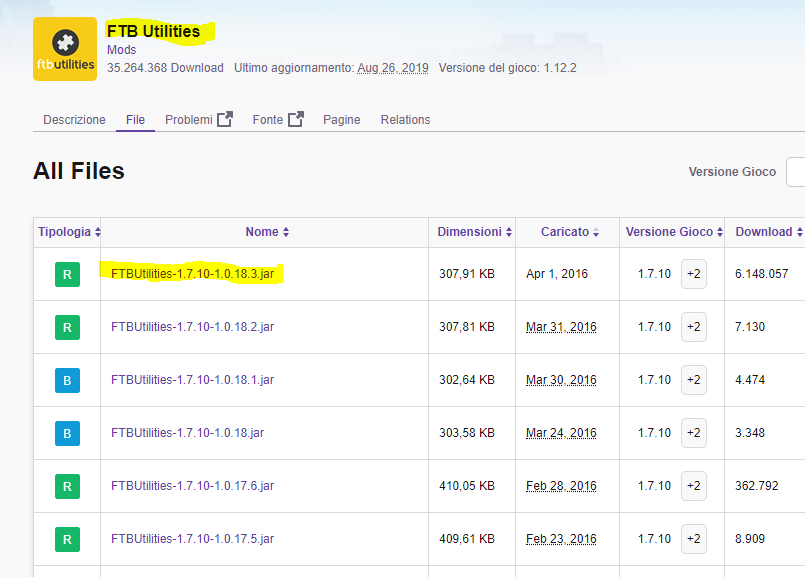Click the Tipologia column header text

[x=64, y=232]
